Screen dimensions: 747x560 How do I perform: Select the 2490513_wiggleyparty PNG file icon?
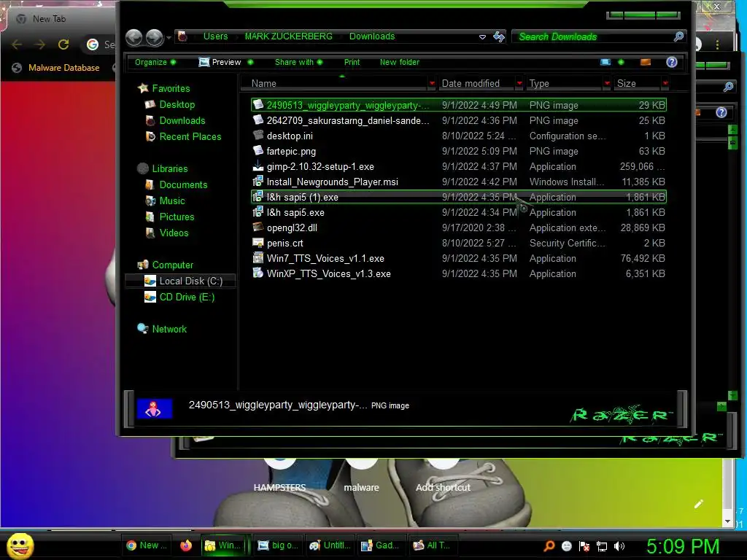258,105
